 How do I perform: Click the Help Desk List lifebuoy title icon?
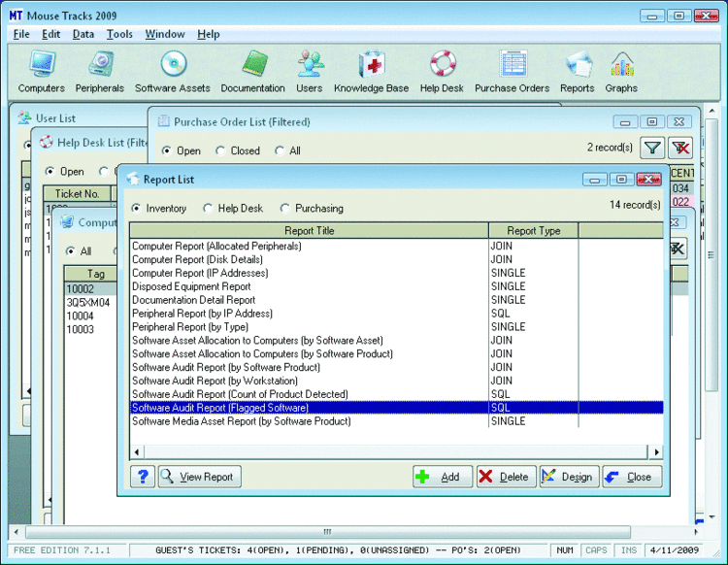coord(46,142)
